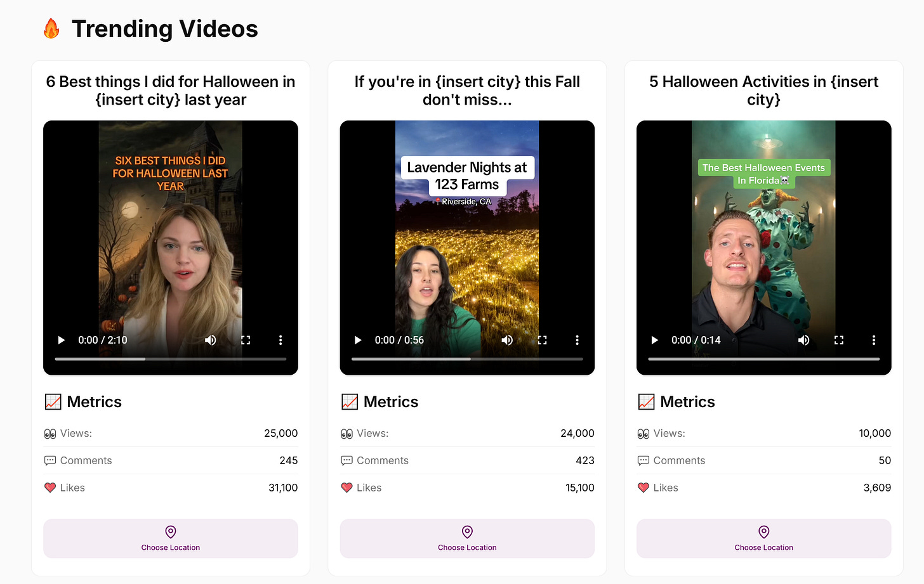Click the 245 comments value
Viewport: 924px width, 584px height.
click(x=289, y=460)
